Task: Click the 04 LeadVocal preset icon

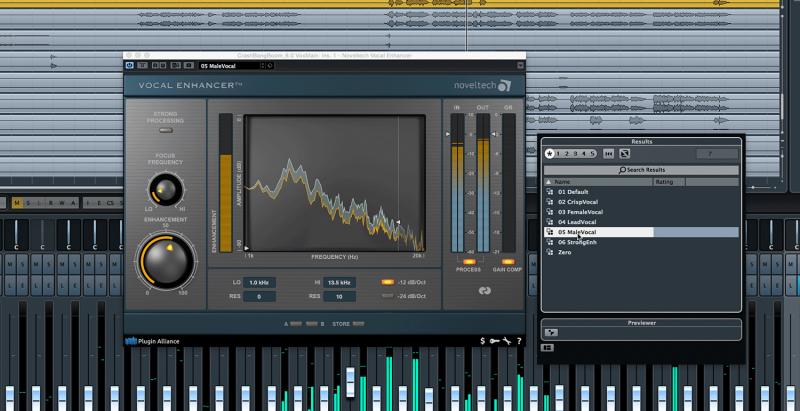Action: [549, 222]
